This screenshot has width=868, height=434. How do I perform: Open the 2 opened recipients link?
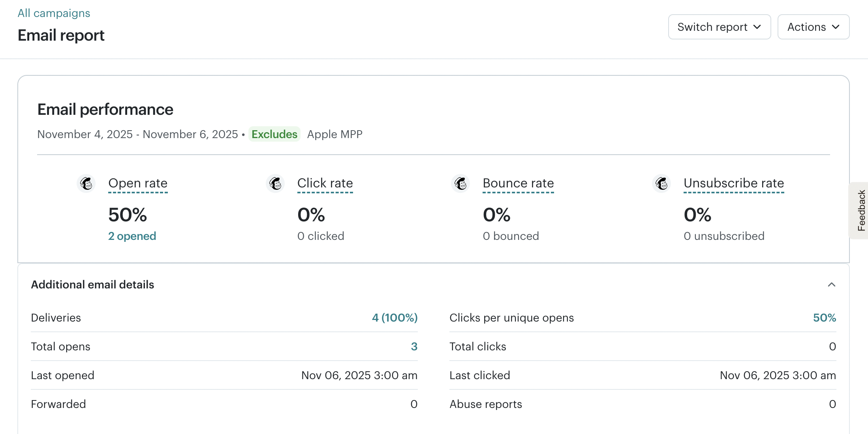pyautogui.click(x=132, y=236)
